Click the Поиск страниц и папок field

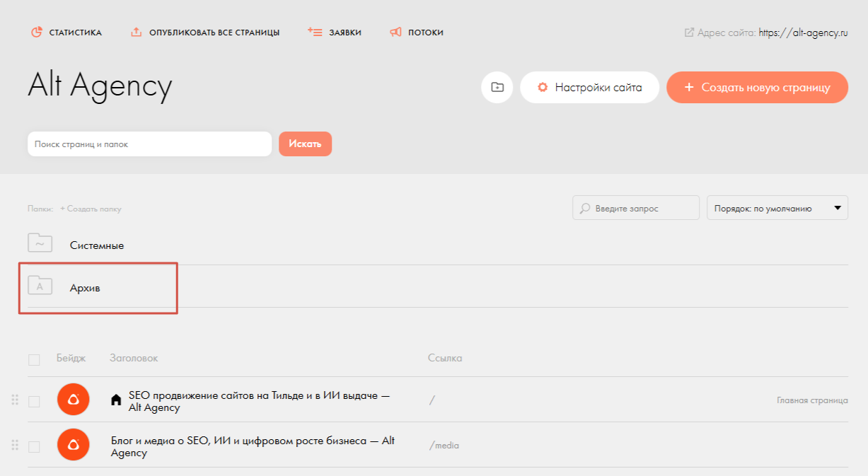tap(149, 144)
